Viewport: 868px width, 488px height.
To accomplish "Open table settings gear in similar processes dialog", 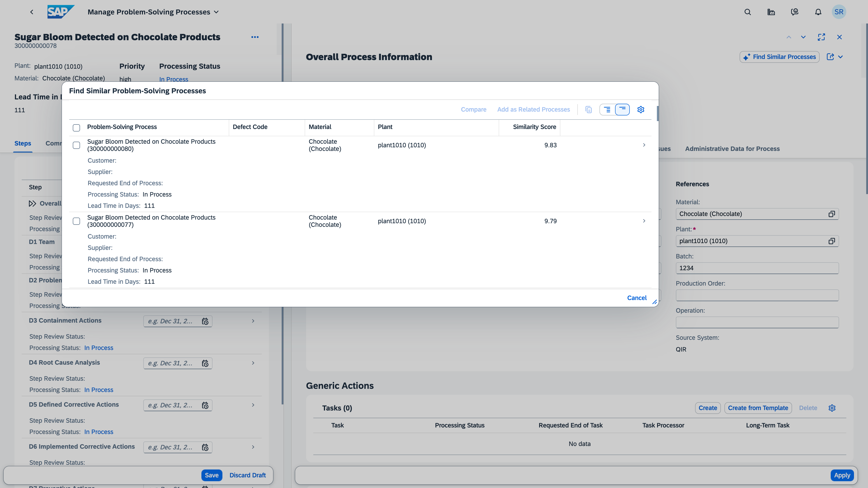I will (x=641, y=109).
